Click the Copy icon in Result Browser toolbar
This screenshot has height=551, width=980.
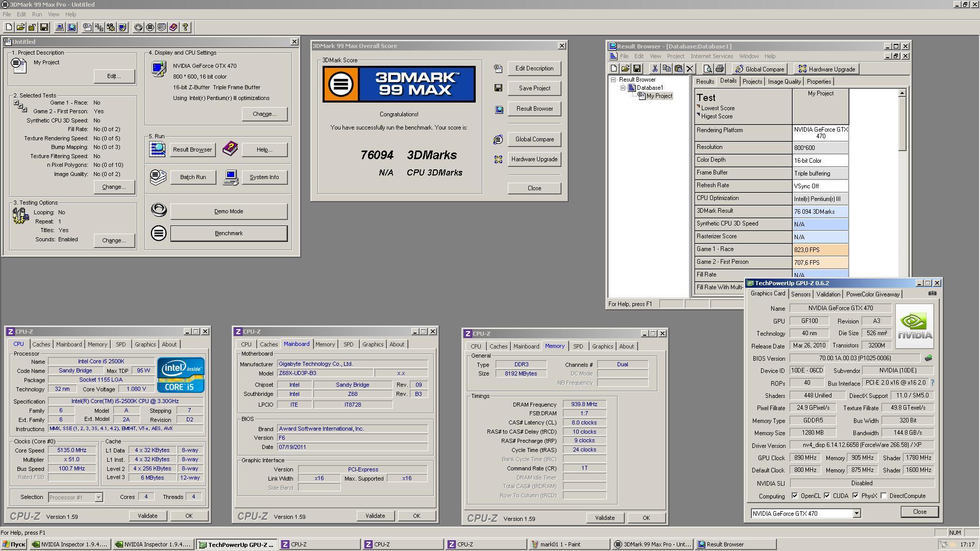click(667, 69)
